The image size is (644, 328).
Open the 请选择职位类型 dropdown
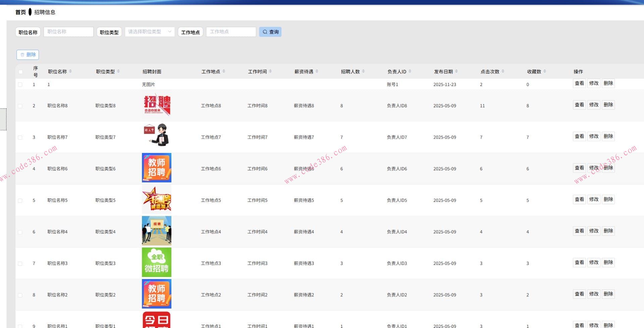pos(150,32)
